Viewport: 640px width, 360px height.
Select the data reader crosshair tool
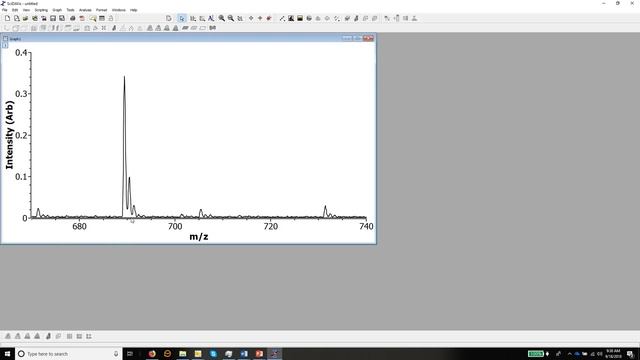click(x=251, y=18)
